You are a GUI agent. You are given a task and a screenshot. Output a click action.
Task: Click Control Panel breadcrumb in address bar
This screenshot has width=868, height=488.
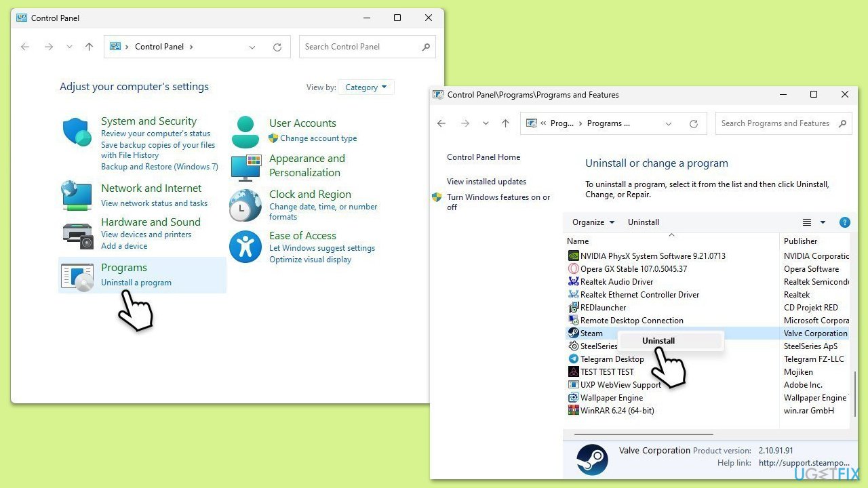point(159,47)
